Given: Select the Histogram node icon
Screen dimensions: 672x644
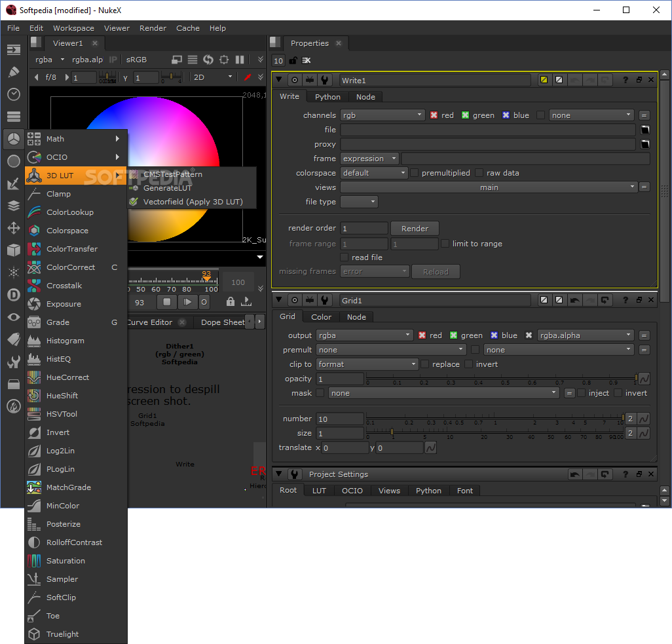Looking at the screenshot, I should [34, 341].
